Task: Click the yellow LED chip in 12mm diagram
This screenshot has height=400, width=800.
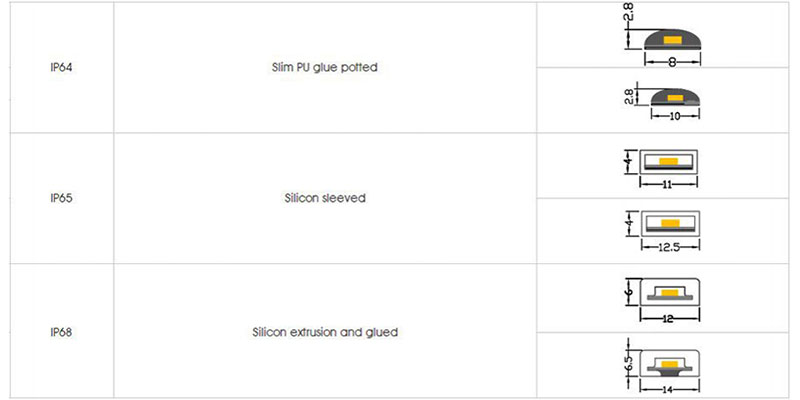Action: pos(669,292)
